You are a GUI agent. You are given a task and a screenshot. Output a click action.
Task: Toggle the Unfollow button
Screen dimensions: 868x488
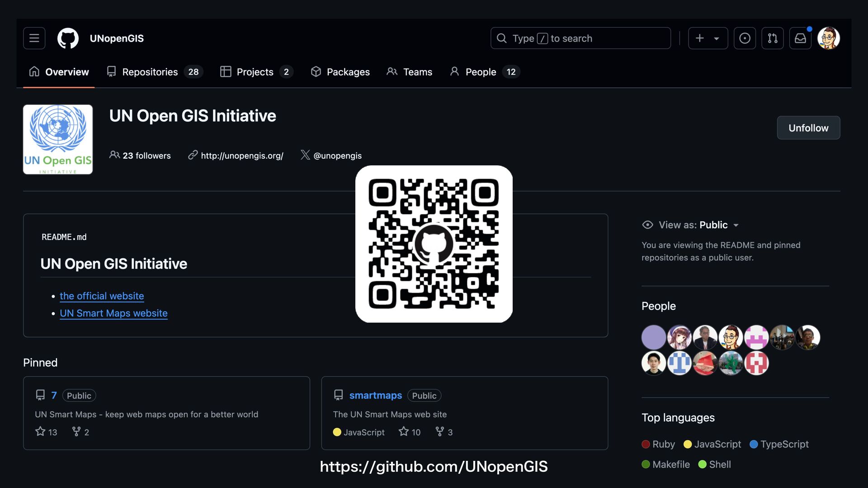pos(808,128)
